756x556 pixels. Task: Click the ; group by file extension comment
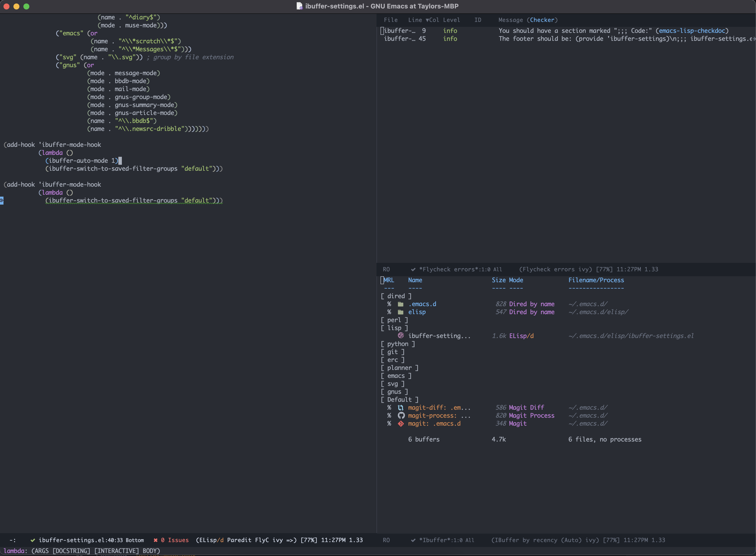click(190, 57)
